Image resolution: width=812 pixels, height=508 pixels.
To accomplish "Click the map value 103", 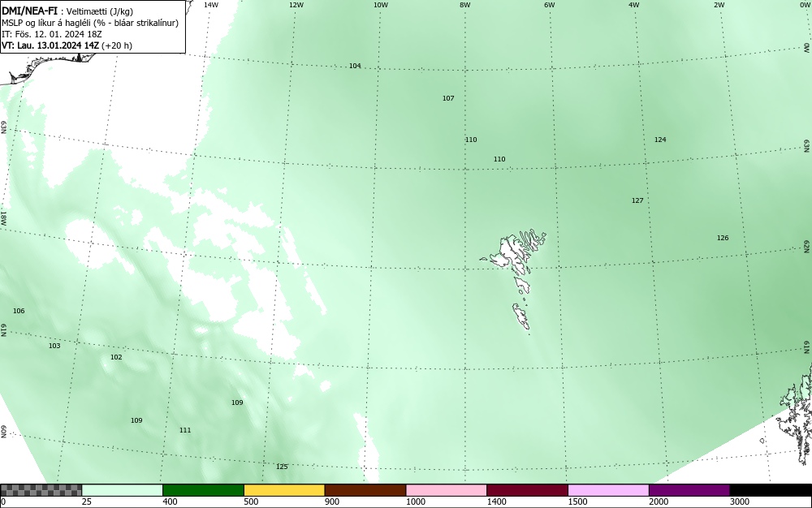I will tap(54, 346).
